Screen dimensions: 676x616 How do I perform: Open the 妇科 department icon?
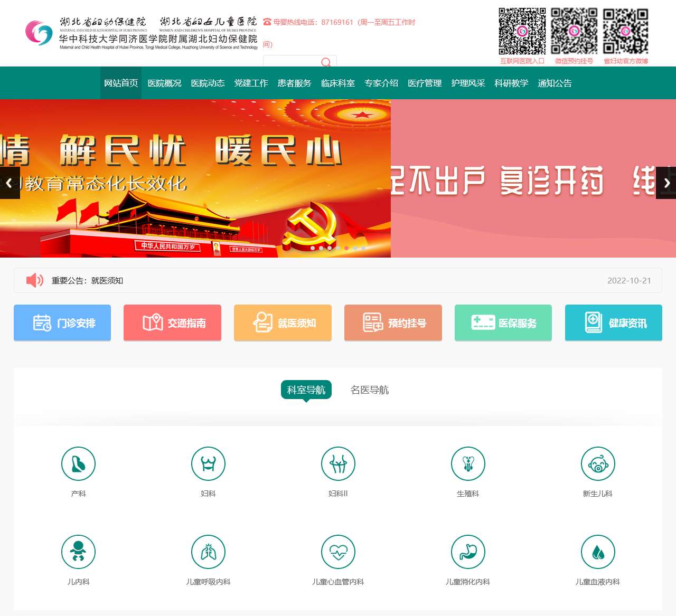(208, 463)
